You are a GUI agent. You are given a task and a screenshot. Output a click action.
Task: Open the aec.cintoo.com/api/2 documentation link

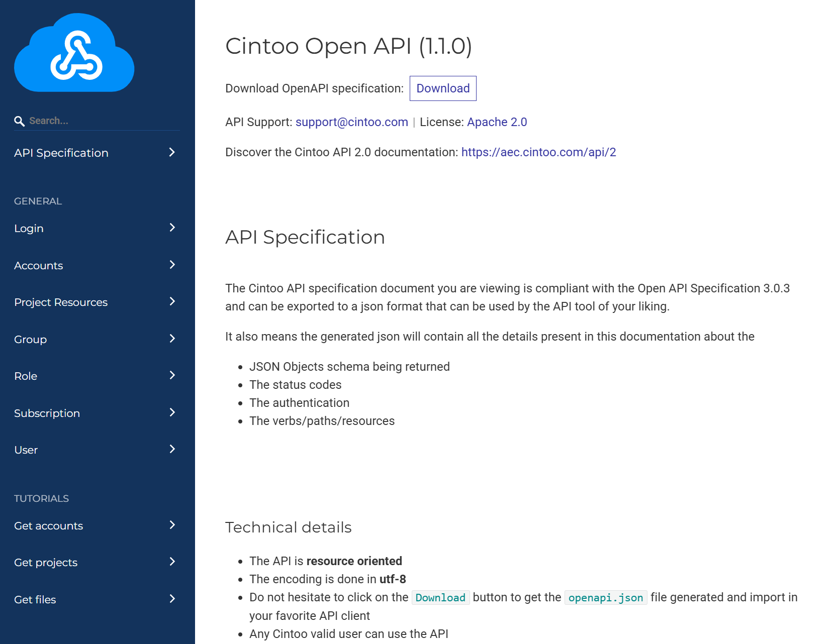click(539, 152)
